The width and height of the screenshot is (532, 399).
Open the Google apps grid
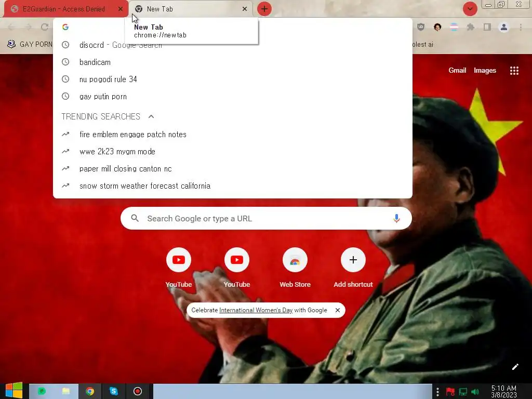(x=514, y=71)
